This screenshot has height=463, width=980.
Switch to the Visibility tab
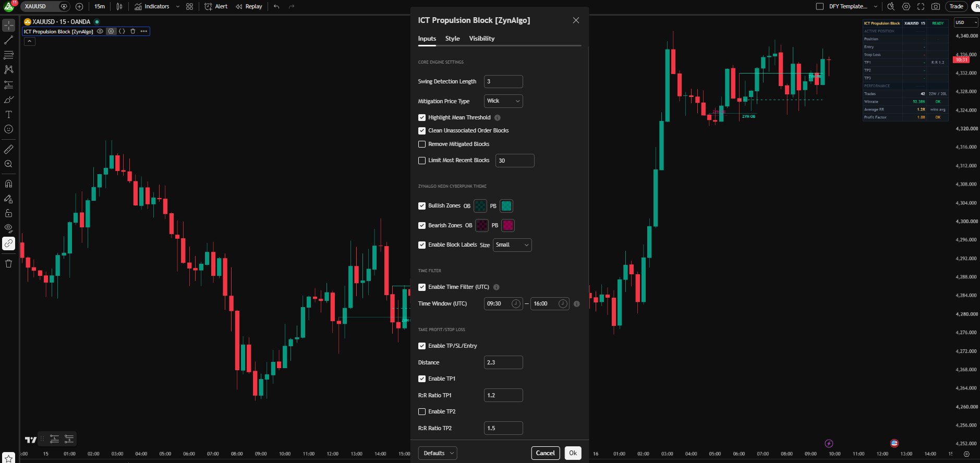pos(481,39)
